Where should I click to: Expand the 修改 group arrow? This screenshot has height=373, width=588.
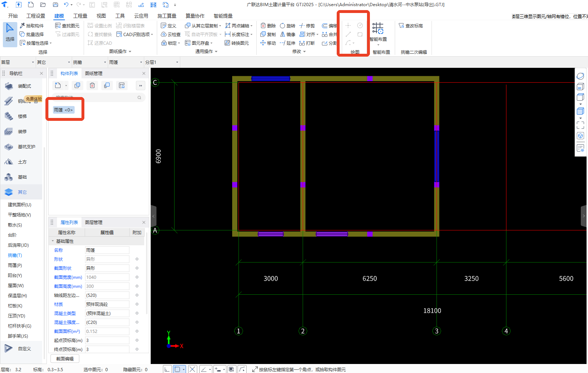(305, 52)
